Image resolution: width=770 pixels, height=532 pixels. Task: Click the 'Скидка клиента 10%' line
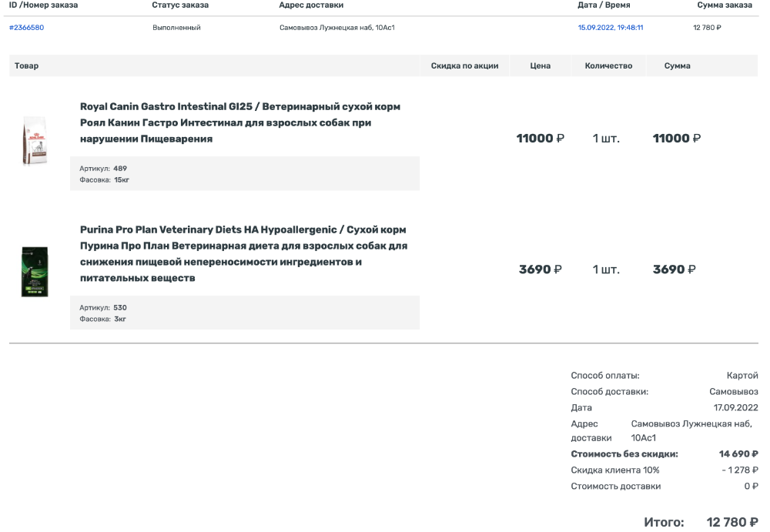pos(614,470)
